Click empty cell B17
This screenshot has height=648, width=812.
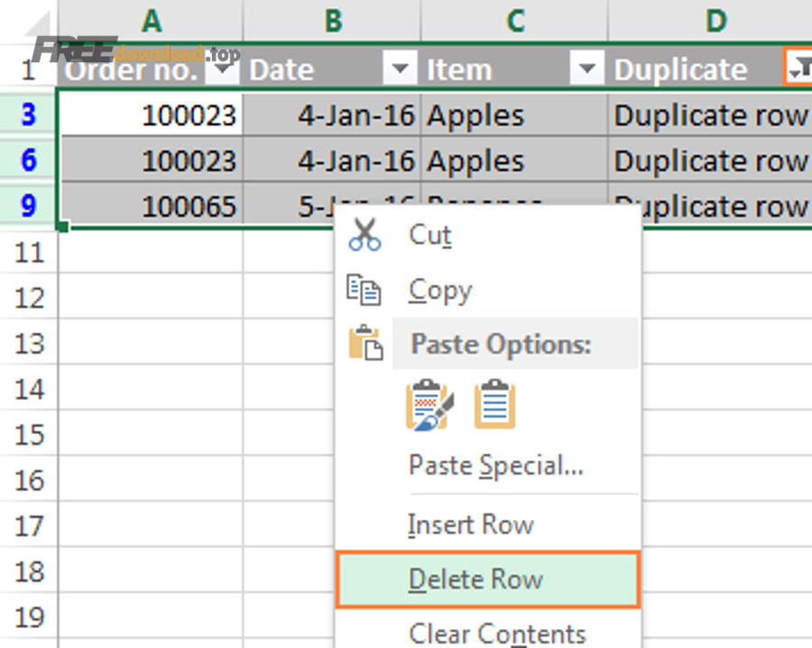click(289, 524)
